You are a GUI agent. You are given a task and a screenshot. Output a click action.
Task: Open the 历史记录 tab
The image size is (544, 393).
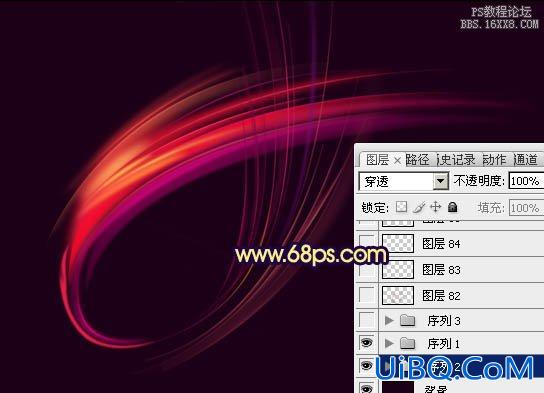[456, 160]
